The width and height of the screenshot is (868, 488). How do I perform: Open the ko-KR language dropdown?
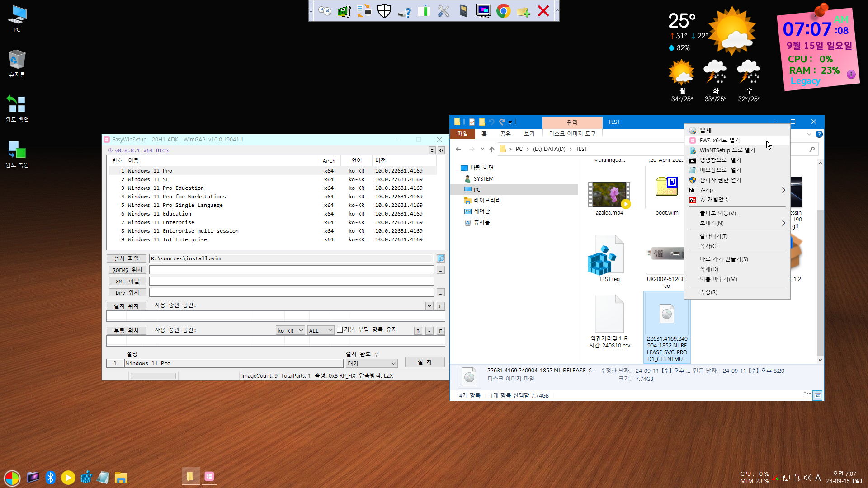pyautogui.click(x=290, y=330)
